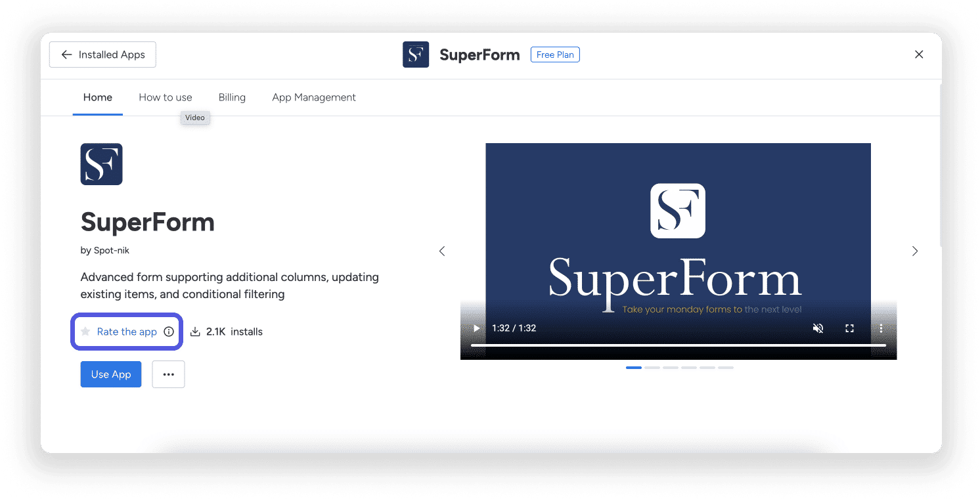
Task: Click the 'Advanced form supporting additional columns' description
Action: coord(230,286)
